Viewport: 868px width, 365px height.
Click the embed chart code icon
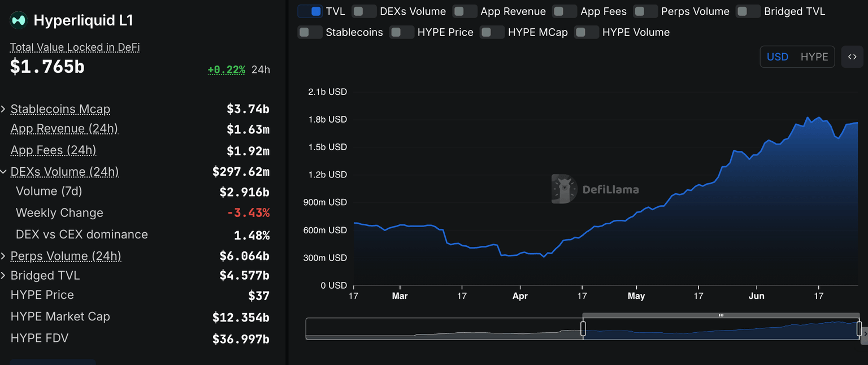(852, 57)
